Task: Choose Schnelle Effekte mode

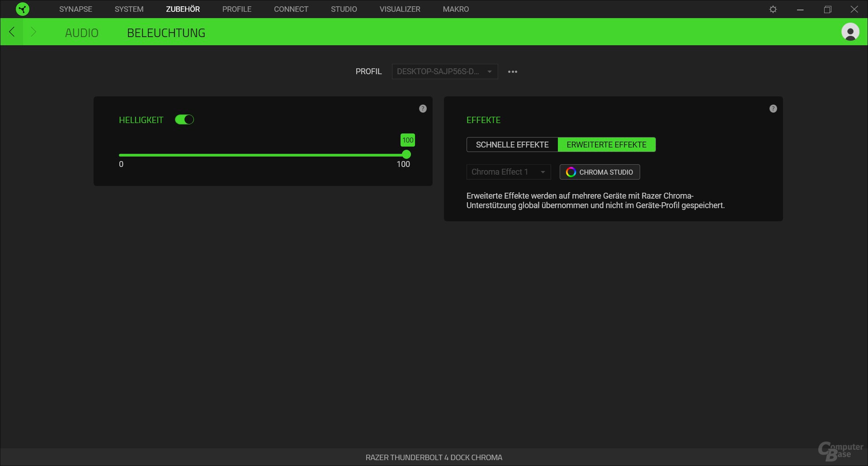Action: click(x=512, y=145)
